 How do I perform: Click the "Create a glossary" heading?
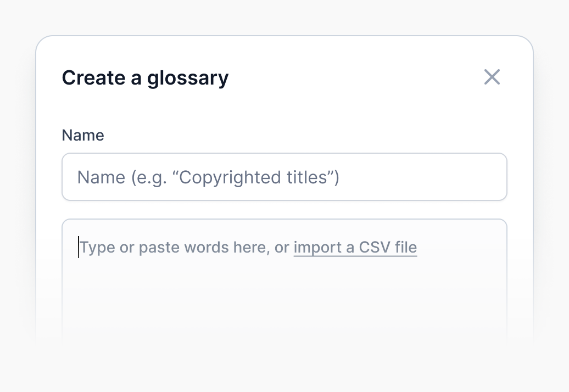pyautogui.click(x=145, y=78)
